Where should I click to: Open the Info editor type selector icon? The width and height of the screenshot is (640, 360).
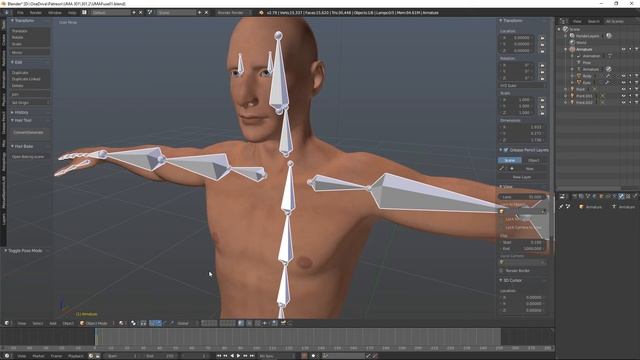tap(7, 13)
